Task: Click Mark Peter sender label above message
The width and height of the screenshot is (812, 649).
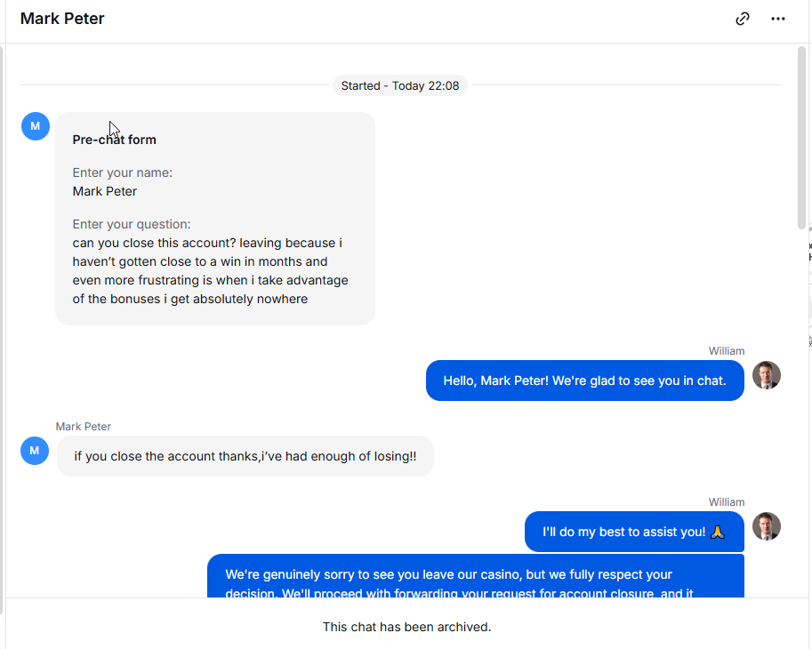Action: coord(84,427)
